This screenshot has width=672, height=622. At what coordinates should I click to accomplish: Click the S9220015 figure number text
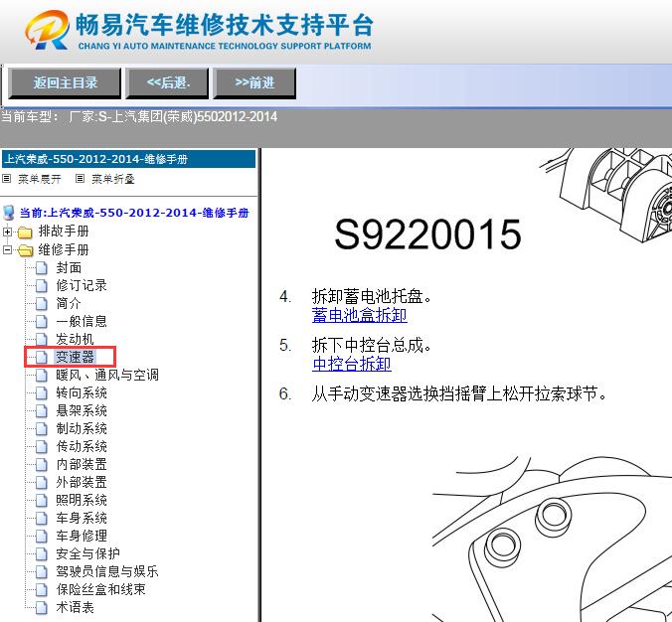(x=427, y=233)
